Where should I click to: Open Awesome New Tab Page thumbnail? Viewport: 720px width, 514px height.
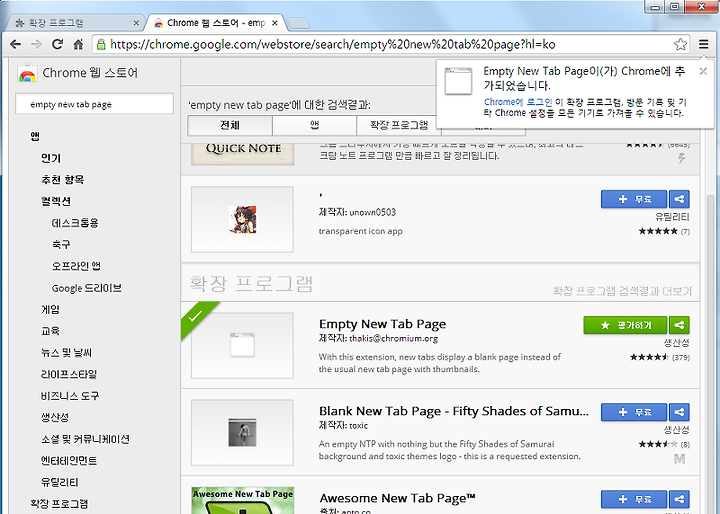coord(242,501)
